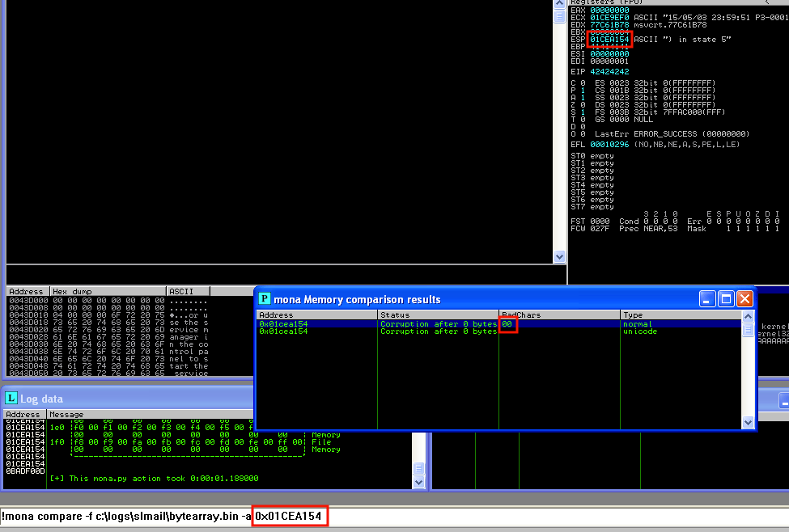Screen dimensions: 789x532
Task: Close the mona Memory comparison results window
Action: [744, 299]
